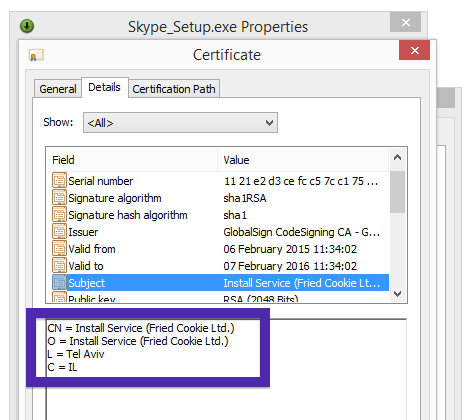
Task: Select the Serial number row label
Action: [101, 181]
